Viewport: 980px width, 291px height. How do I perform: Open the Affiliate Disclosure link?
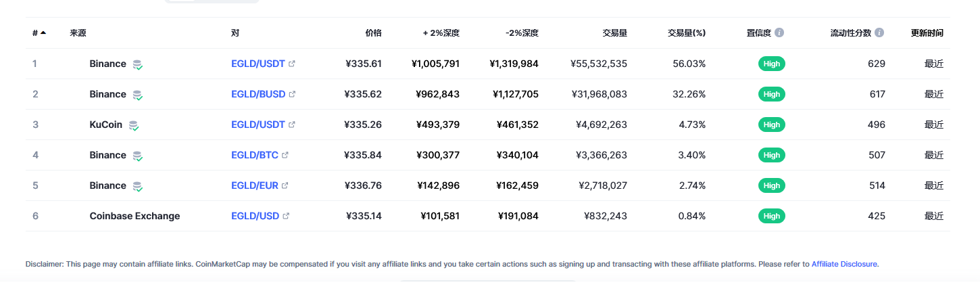pos(845,264)
